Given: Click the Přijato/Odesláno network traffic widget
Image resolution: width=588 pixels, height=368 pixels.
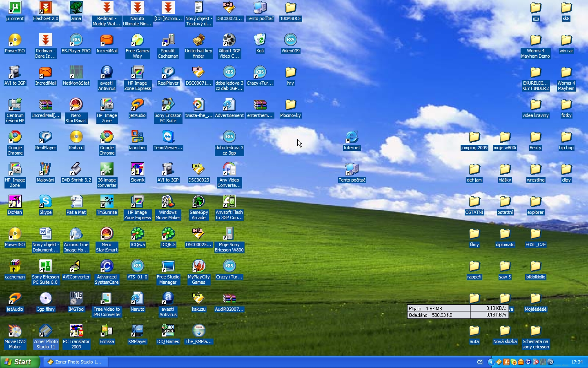Looking at the screenshot, I should [x=458, y=312].
